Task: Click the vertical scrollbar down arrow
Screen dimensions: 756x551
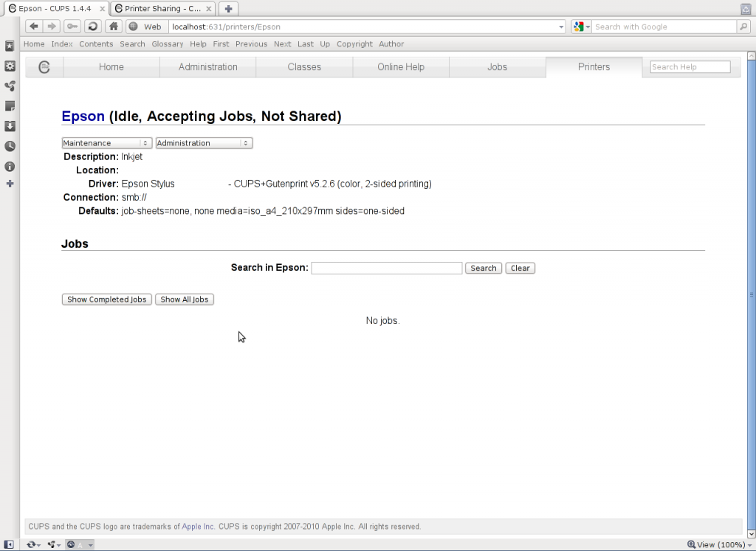Action: [751, 533]
